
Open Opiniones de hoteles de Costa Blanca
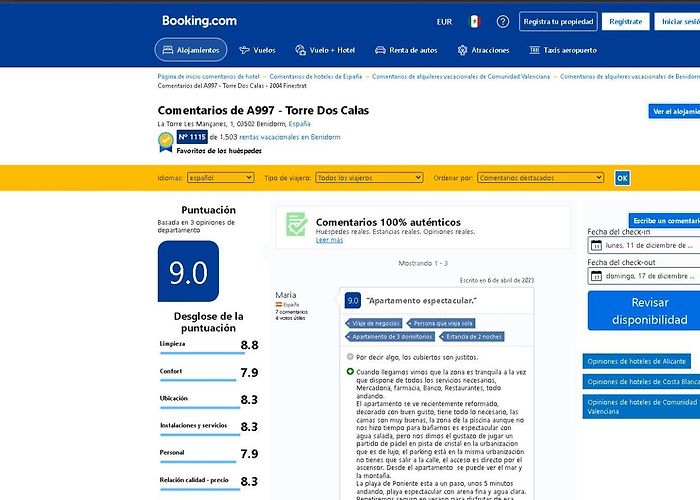point(642,382)
